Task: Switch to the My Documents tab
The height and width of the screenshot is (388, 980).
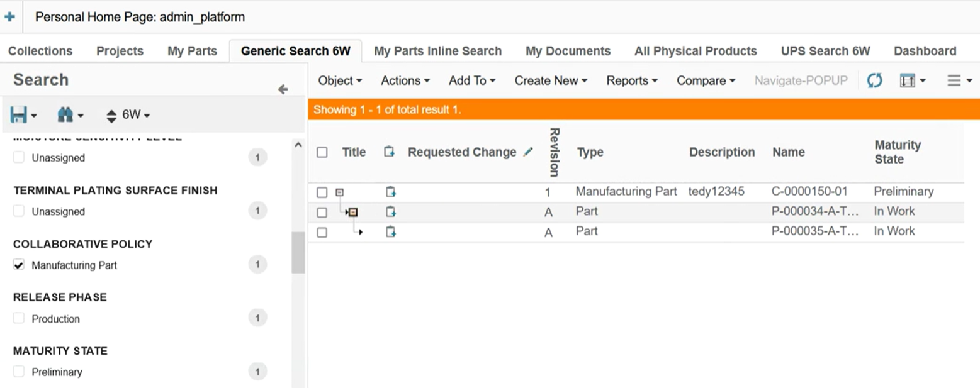Action: [568, 51]
